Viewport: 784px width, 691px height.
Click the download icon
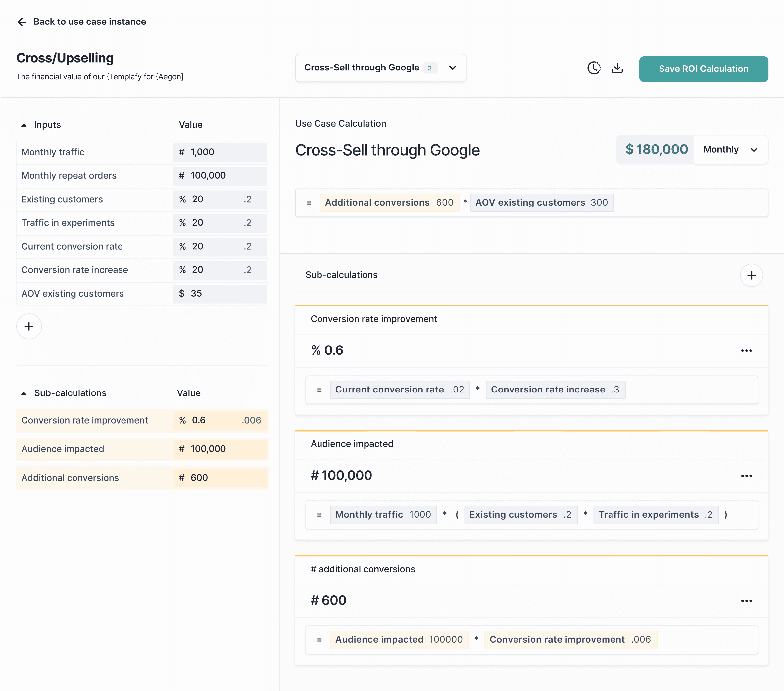(x=617, y=68)
